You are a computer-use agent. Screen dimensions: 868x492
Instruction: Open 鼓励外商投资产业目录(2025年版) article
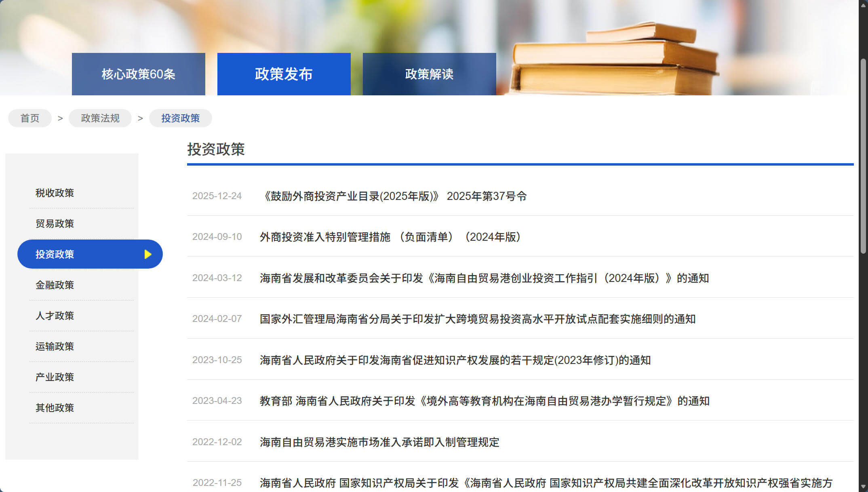tap(394, 196)
